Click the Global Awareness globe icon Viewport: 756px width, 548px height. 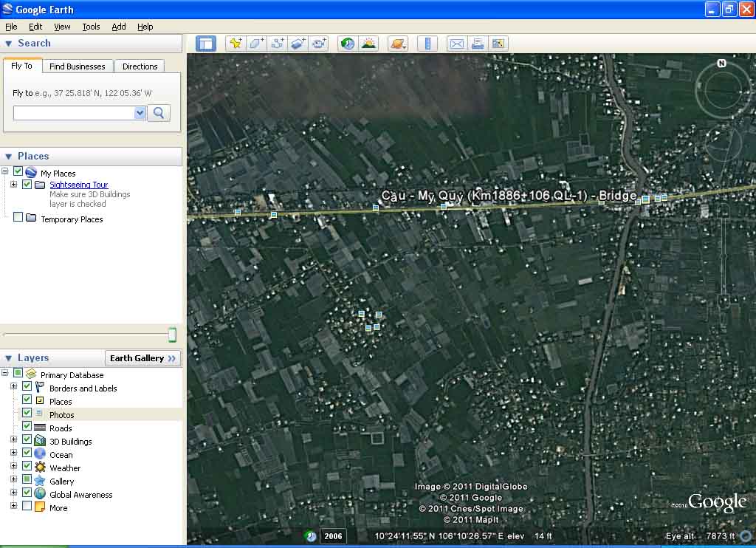click(x=40, y=494)
